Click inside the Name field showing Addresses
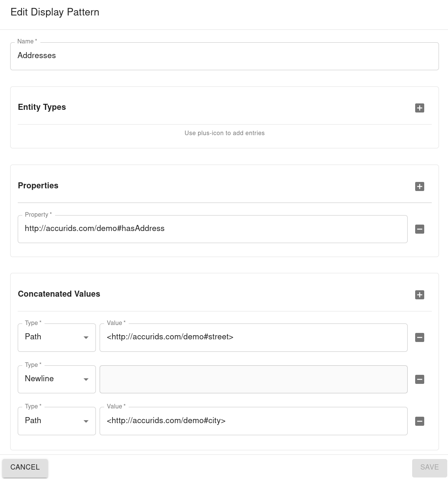Viewport: 448px width, 479px height. (225, 56)
